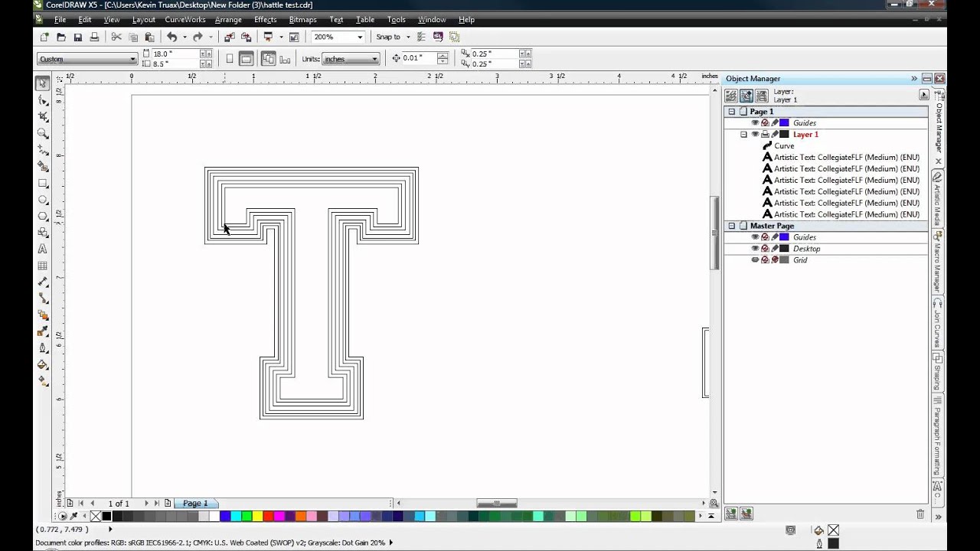Toggle visibility eye of Grid layer

pos(755,260)
